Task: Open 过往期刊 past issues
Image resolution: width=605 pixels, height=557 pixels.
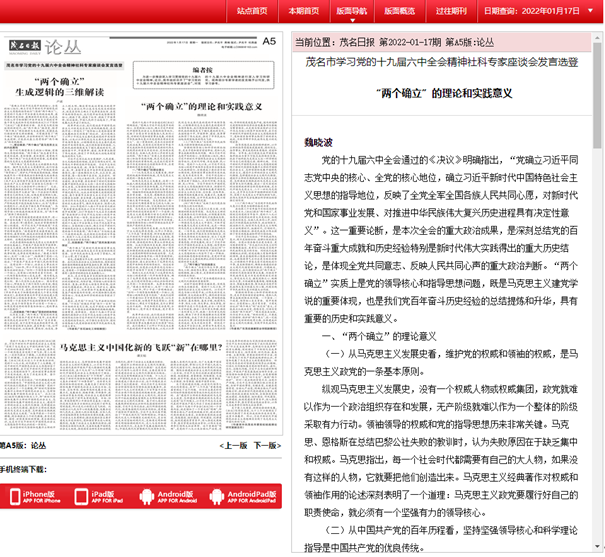Action: [x=451, y=11]
